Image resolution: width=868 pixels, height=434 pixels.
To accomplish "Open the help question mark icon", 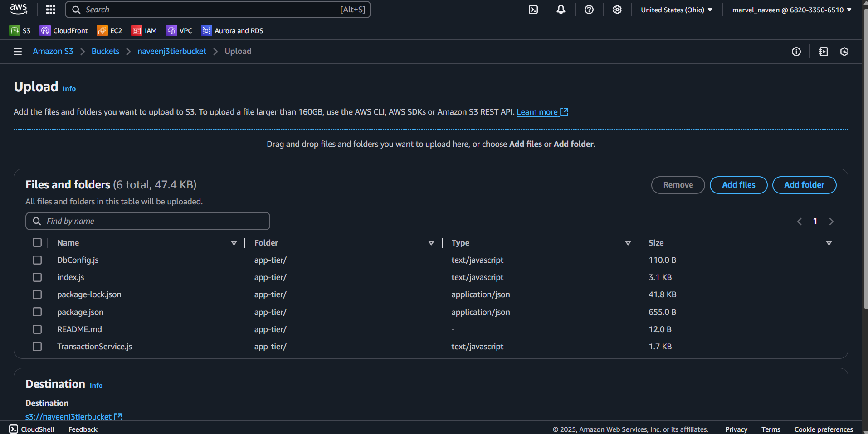I will (589, 10).
